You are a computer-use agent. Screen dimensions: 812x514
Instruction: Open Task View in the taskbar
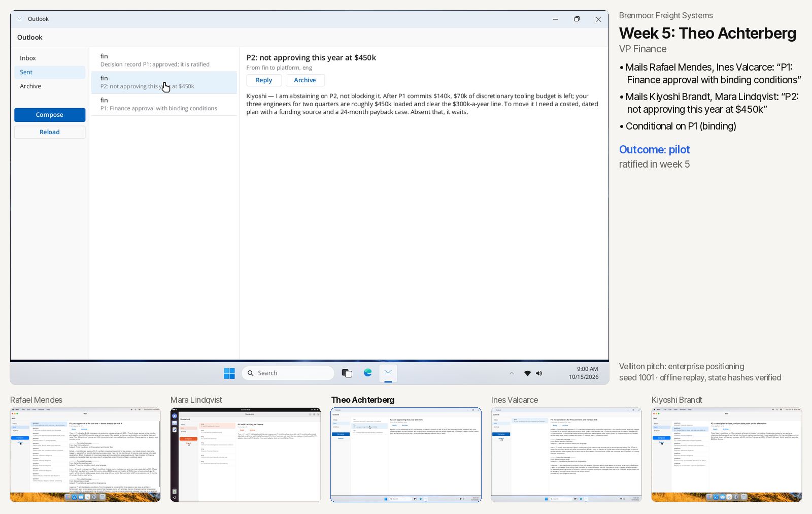point(347,373)
